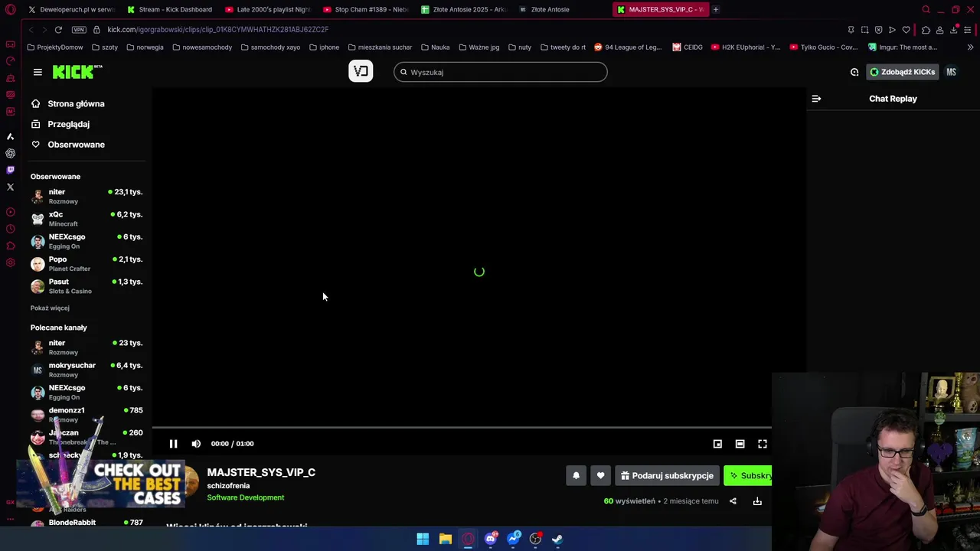Toggle theater mode on the player
Viewport: 980px width, 551px height.
740,444
